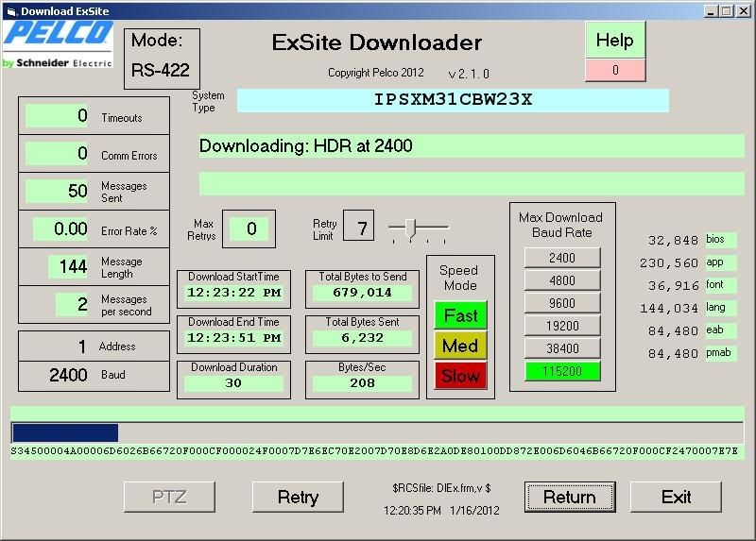Adjust the Retry Limit slider thumb

coord(410,228)
